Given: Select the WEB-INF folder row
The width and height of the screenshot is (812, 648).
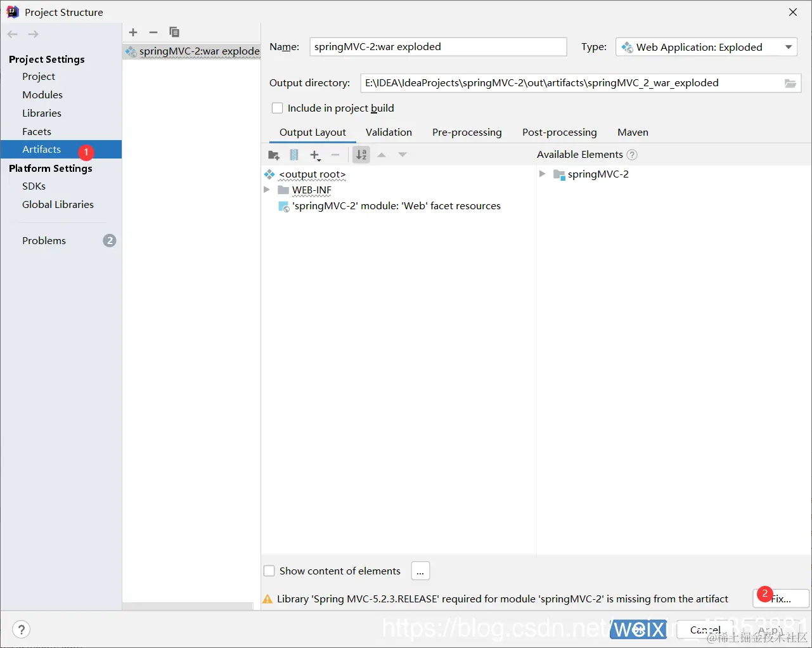Looking at the screenshot, I should [x=304, y=190].
